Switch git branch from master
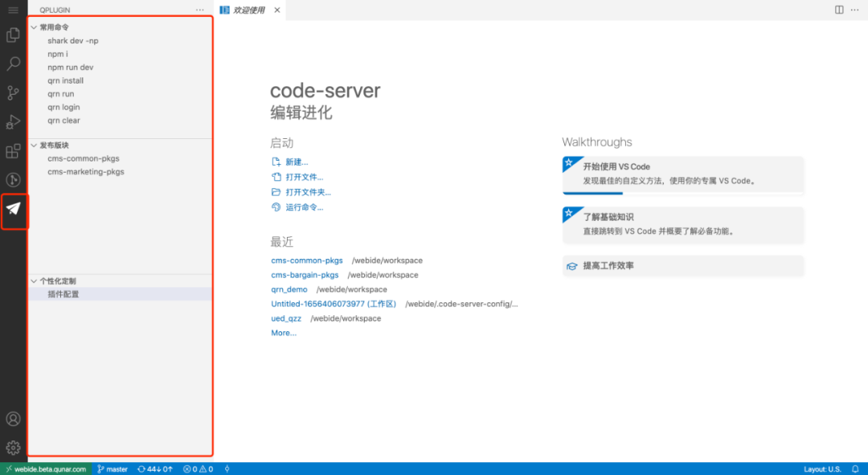 [113, 469]
